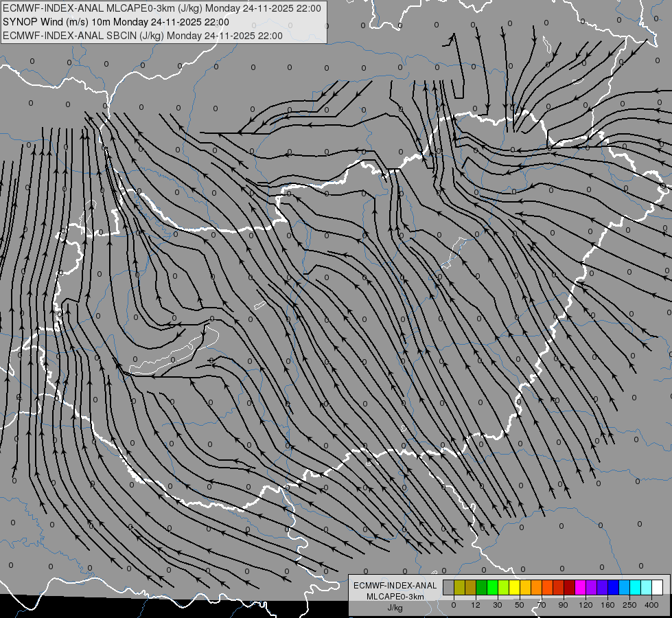The height and width of the screenshot is (618, 672).
Task: Click the 120 value on the legend scale
Action: [x=586, y=605]
